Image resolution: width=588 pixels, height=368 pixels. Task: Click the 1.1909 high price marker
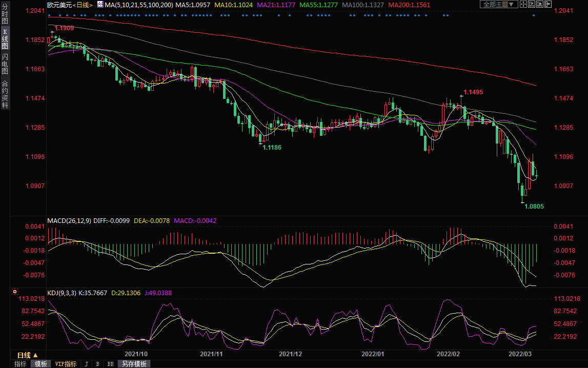point(64,28)
